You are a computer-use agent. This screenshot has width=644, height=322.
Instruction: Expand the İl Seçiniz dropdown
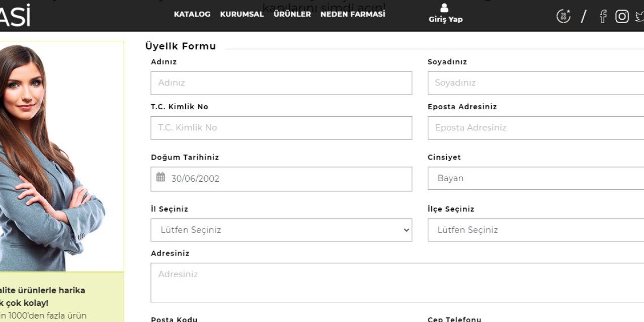pyautogui.click(x=281, y=230)
